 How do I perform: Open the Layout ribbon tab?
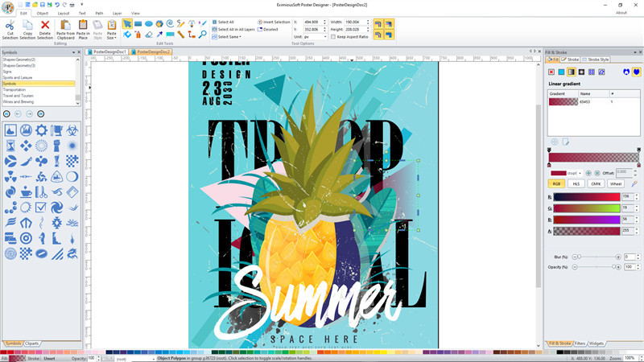[64, 13]
